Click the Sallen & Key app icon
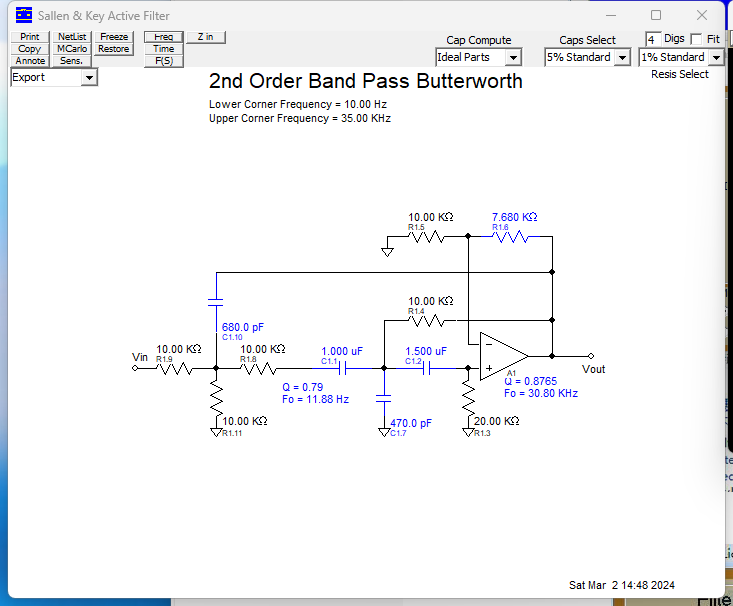Image resolution: width=733 pixels, height=606 pixels. 24,15
